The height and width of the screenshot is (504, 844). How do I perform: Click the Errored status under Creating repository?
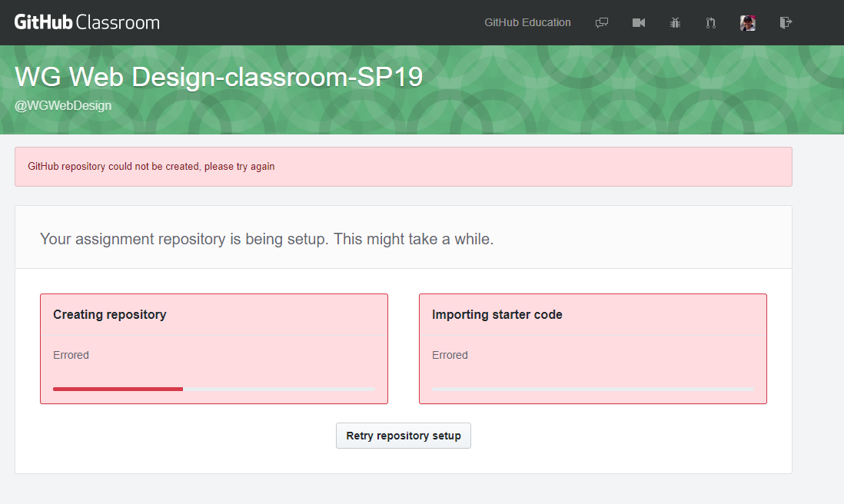pyautogui.click(x=71, y=355)
